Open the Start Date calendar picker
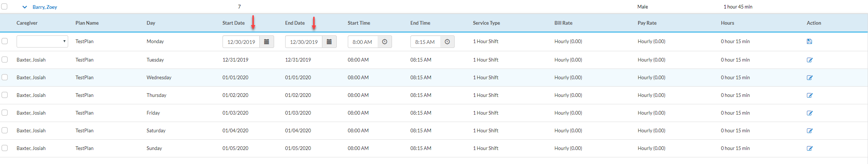Image resolution: width=868 pixels, height=164 pixels. pyautogui.click(x=266, y=42)
